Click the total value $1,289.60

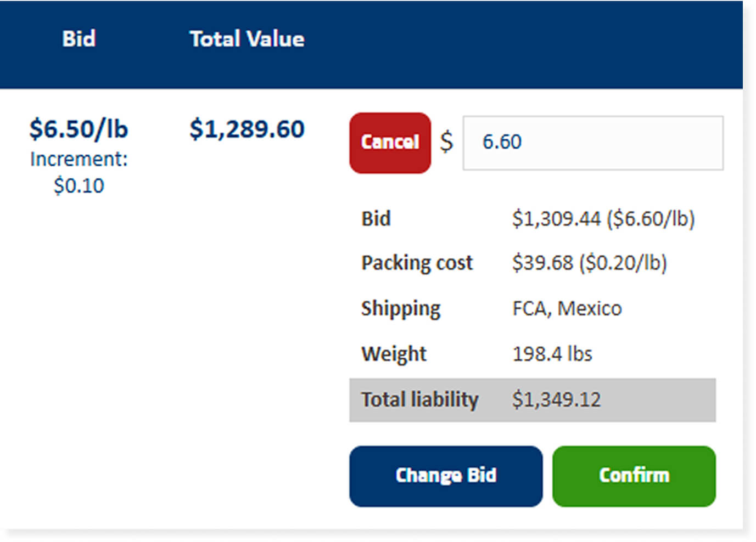coord(247,129)
